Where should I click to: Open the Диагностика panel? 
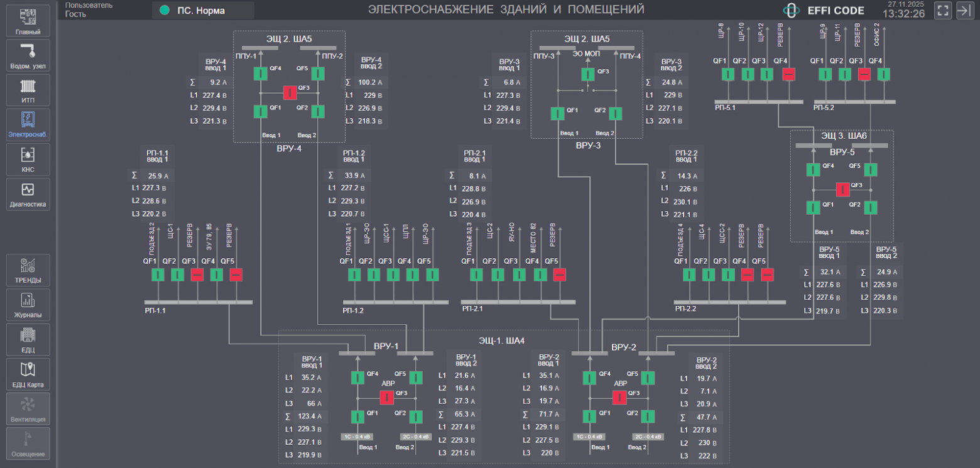pos(28,194)
